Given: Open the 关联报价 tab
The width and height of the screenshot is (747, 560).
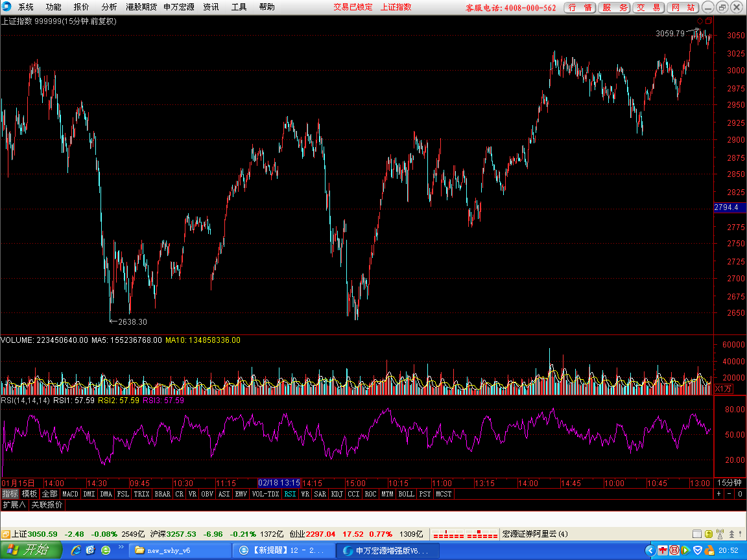Looking at the screenshot, I should 47,504.
